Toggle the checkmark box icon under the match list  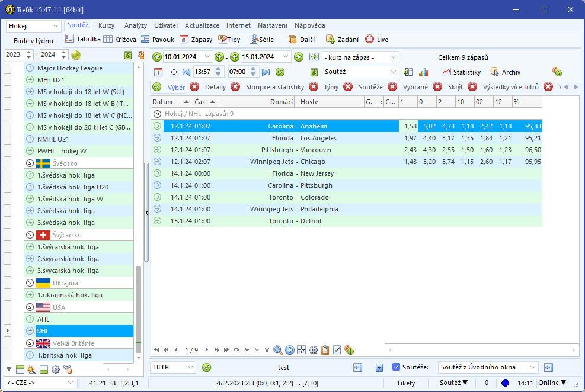coord(337,350)
